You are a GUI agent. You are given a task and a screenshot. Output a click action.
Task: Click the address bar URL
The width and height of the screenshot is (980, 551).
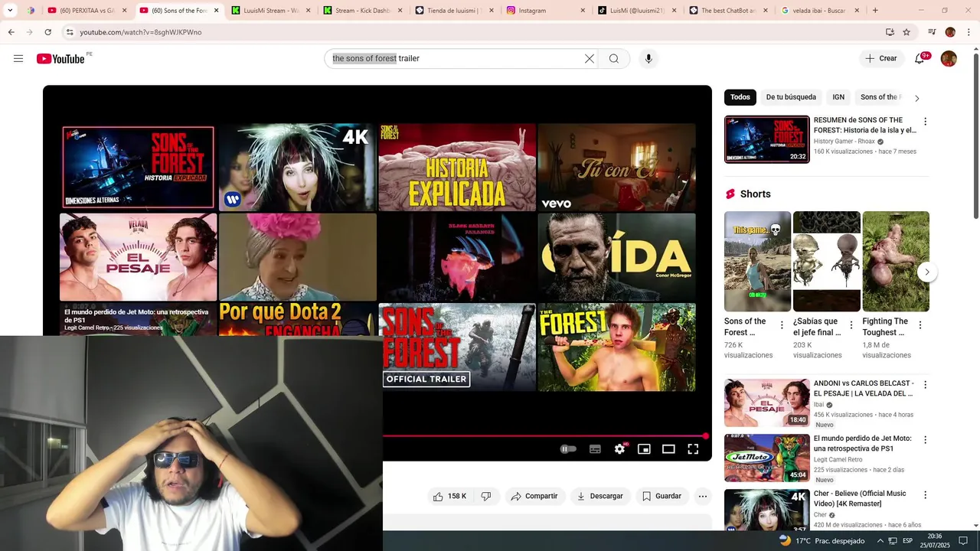(141, 32)
